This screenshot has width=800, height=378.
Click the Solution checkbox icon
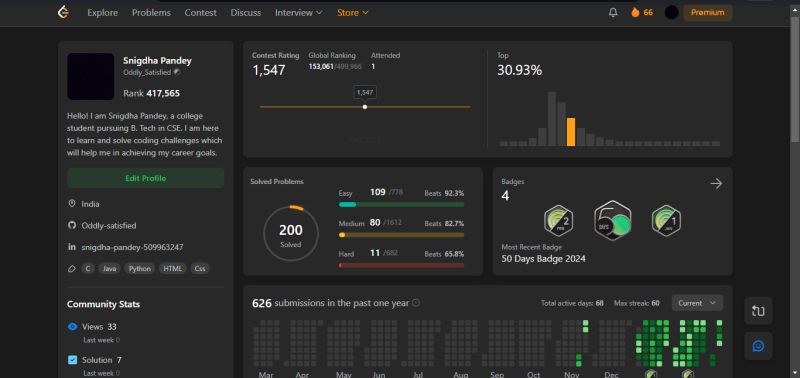72,360
